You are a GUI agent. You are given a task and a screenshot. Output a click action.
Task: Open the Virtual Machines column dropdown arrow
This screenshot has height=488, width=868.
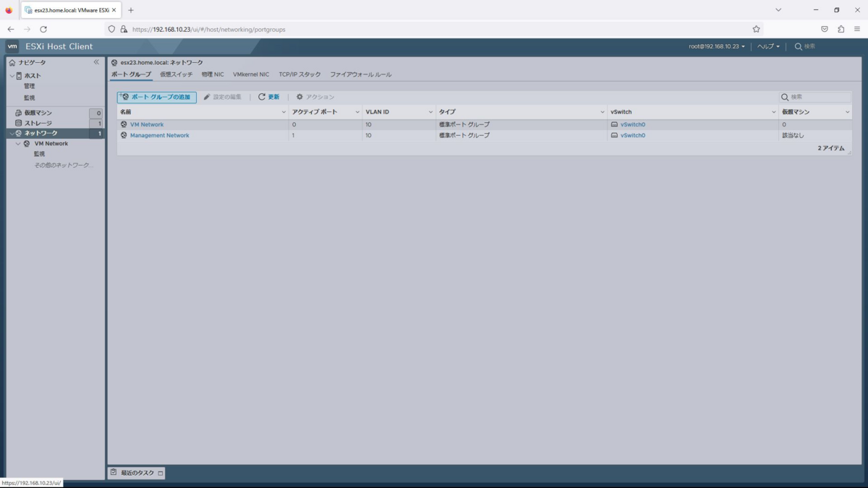point(848,112)
